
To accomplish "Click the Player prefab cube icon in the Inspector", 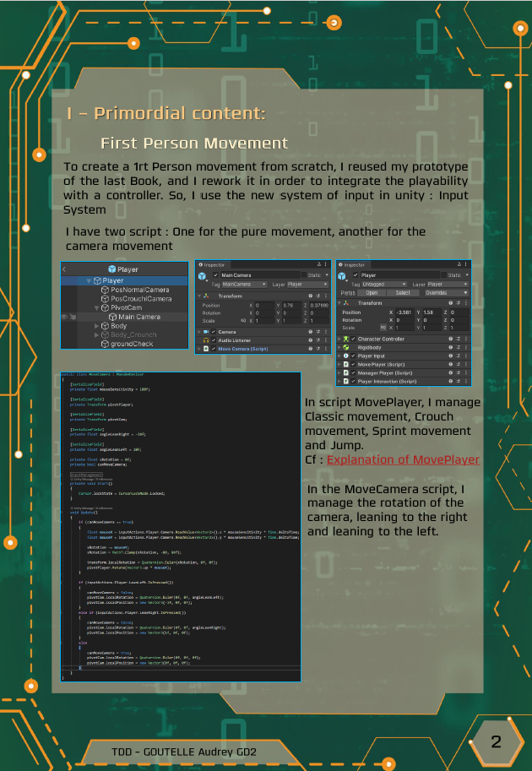I will pyautogui.click(x=342, y=276).
